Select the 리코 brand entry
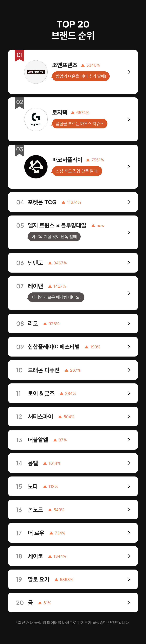The width and height of the screenshot is (146, 644). pyautogui.click(x=33, y=323)
